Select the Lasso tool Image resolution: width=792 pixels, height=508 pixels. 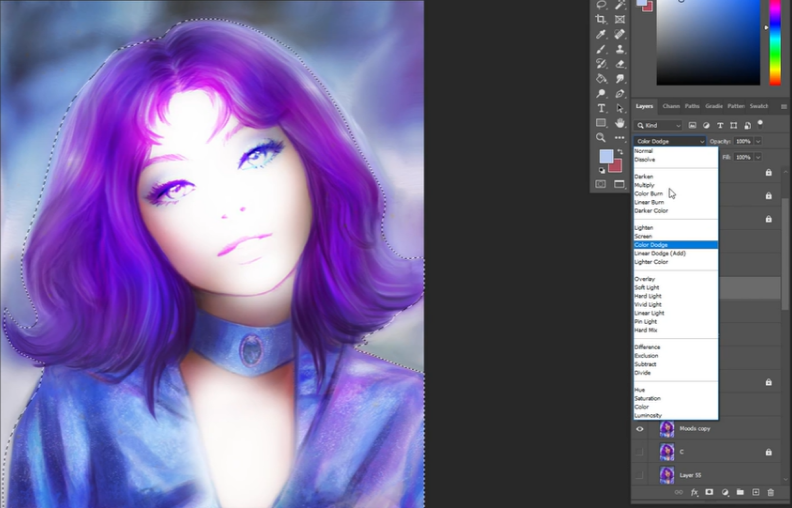click(x=601, y=5)
